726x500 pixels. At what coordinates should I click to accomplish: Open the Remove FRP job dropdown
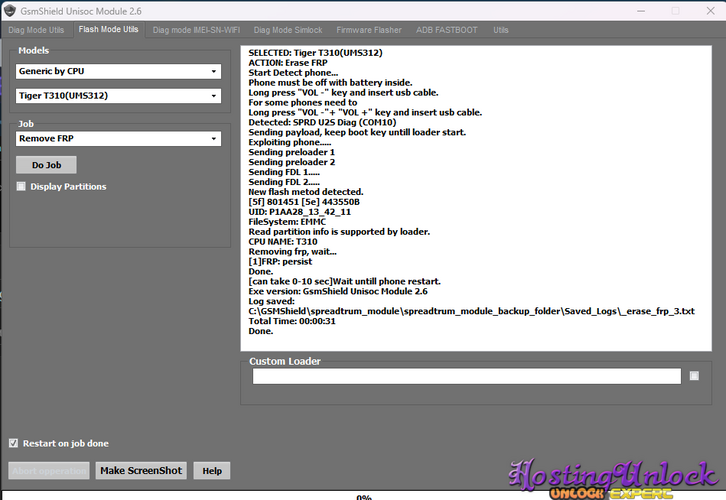point(118,139)
